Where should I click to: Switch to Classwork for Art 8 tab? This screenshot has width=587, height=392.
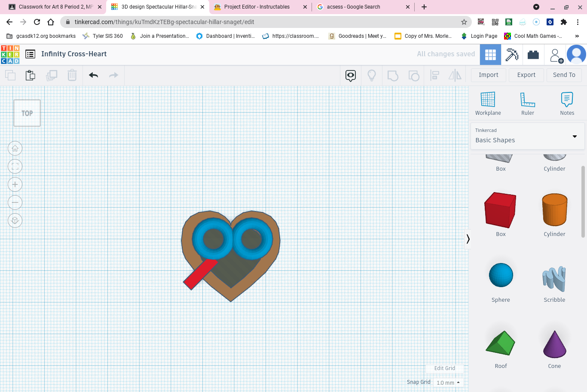(x=55, y=7)
